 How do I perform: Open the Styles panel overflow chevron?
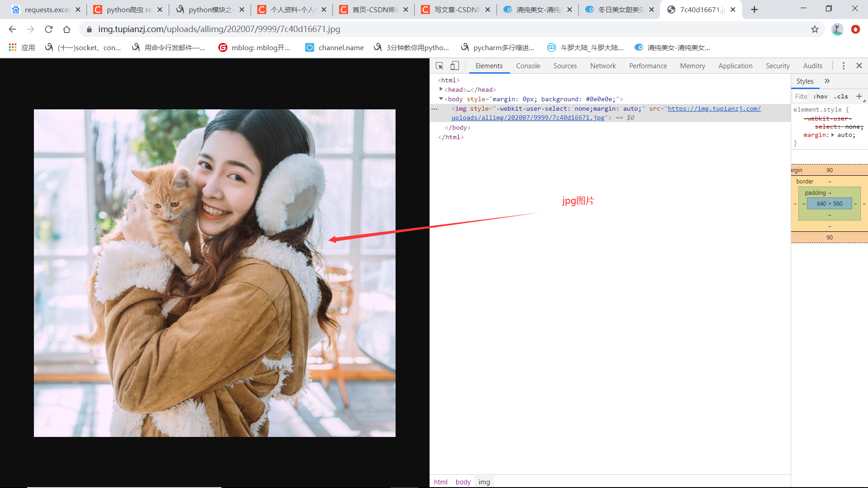pyautogui.click(x=827, y=81)
